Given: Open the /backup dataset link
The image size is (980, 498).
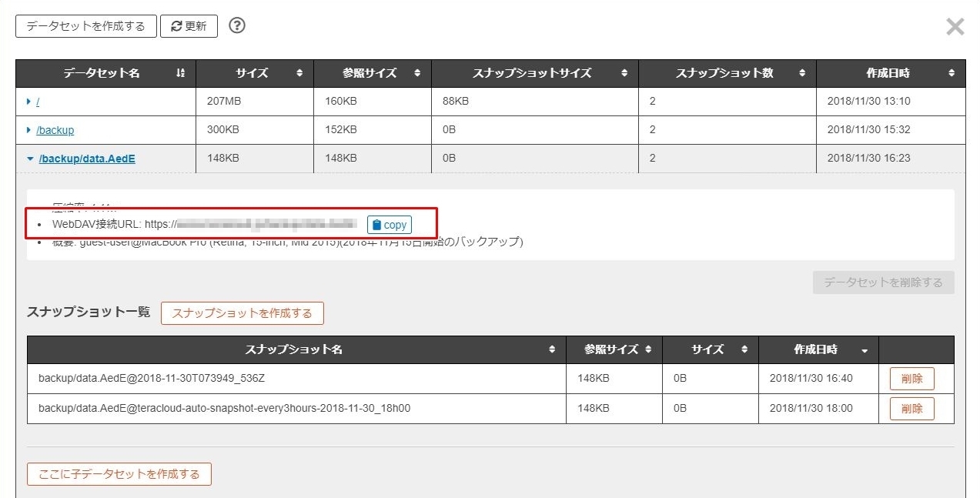Looking at the screenshot, I should [55, 130].
